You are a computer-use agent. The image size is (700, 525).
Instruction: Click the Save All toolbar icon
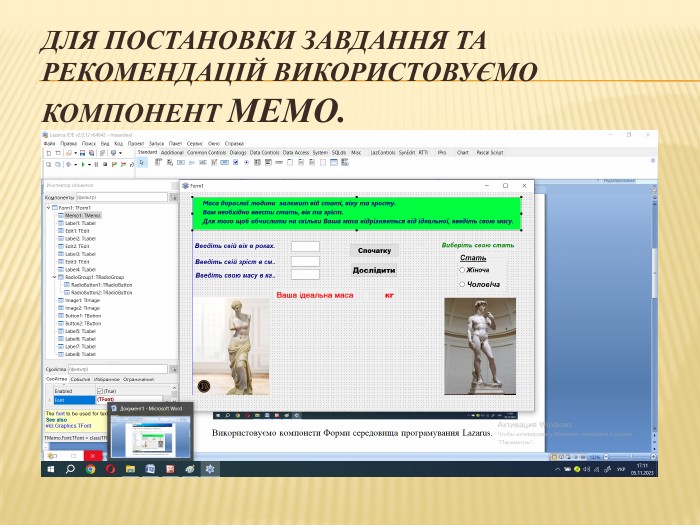point(92,153)
